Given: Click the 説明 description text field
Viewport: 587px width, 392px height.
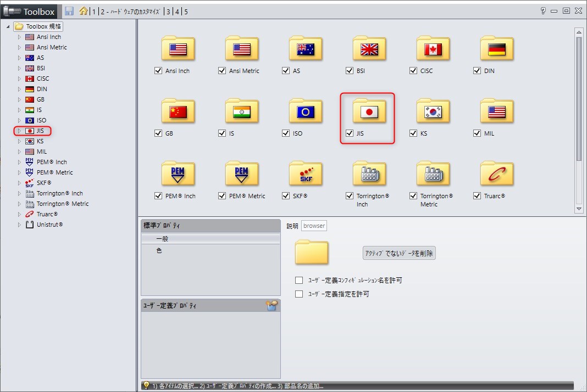Looking at the screenshot, I should tap(314, 226).
